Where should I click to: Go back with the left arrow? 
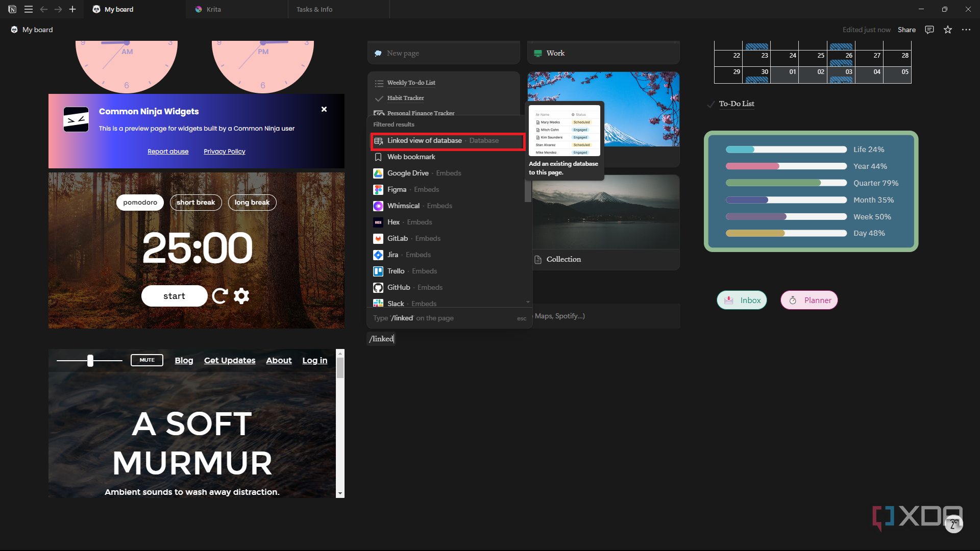(x=44, y=9)
